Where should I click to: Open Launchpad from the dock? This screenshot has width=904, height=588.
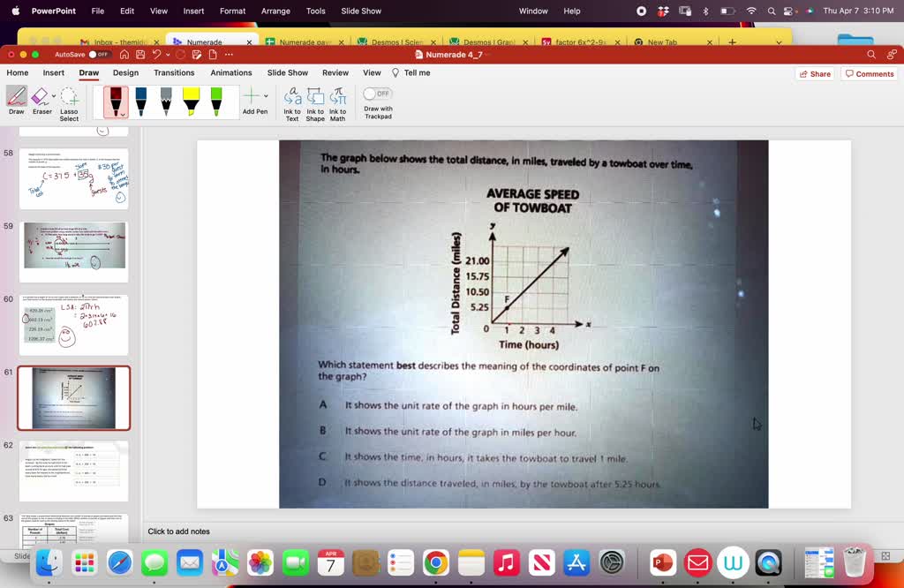coord(85,562)
